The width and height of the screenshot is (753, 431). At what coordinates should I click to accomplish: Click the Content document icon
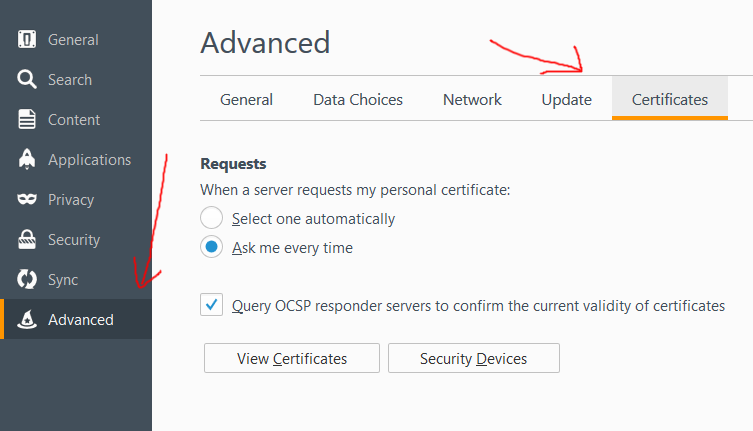[x=27, y=119]
